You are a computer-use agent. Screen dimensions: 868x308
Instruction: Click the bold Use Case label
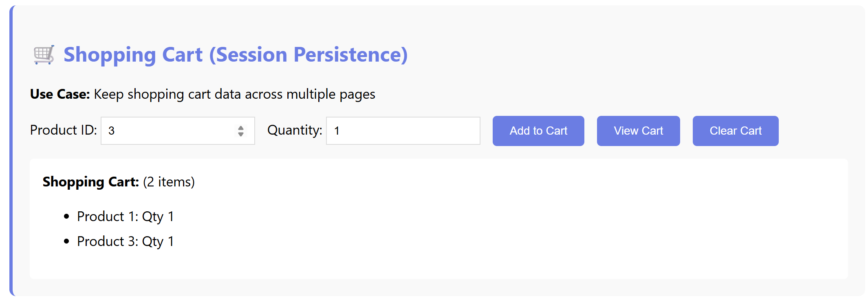click(x=60, y=94)
